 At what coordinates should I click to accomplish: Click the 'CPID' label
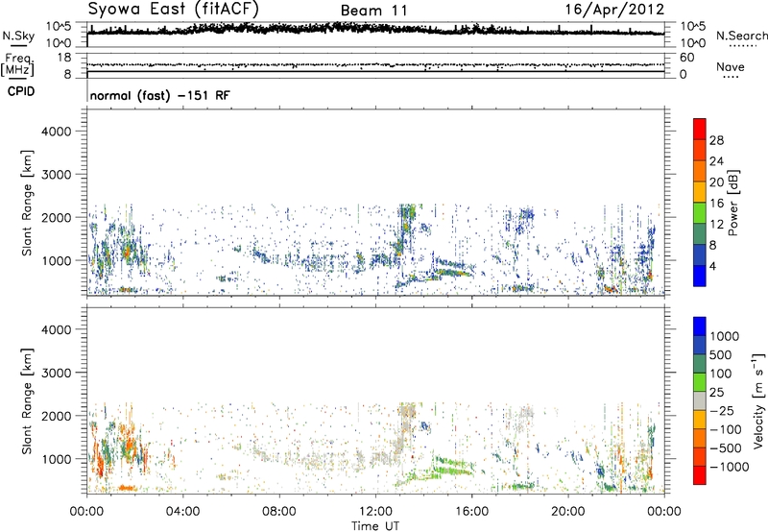[x=21, y=91]
